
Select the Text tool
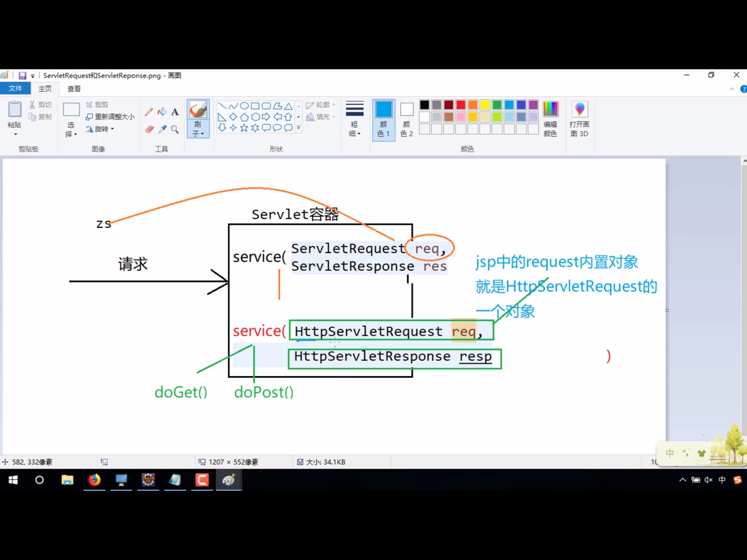click(175, 112)
